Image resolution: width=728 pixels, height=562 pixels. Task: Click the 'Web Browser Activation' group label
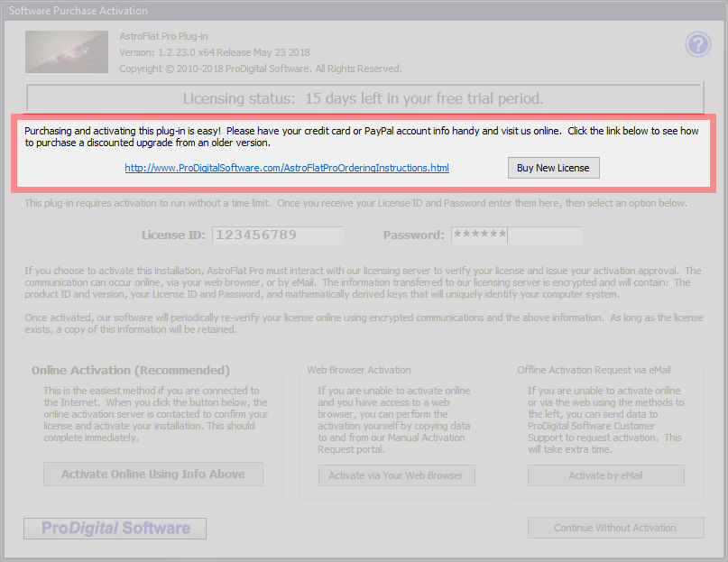359,370
